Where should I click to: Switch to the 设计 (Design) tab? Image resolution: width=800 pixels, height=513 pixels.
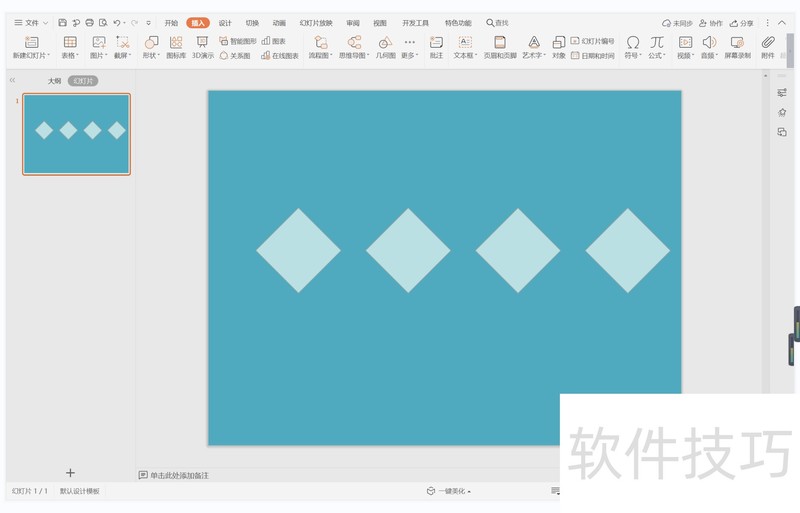coord(225,22)
